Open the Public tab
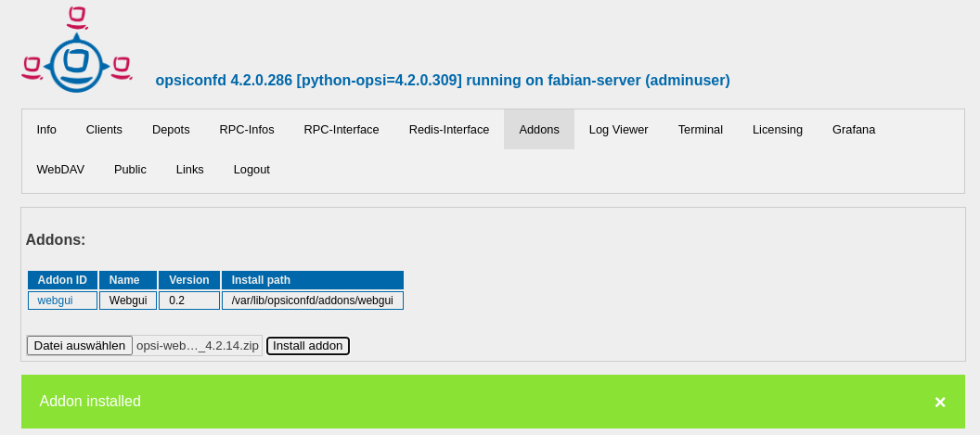 click(x=130, y=170)
